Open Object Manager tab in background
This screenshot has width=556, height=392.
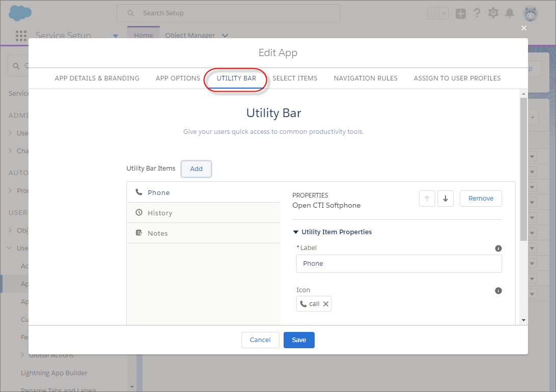coord(190,35)
